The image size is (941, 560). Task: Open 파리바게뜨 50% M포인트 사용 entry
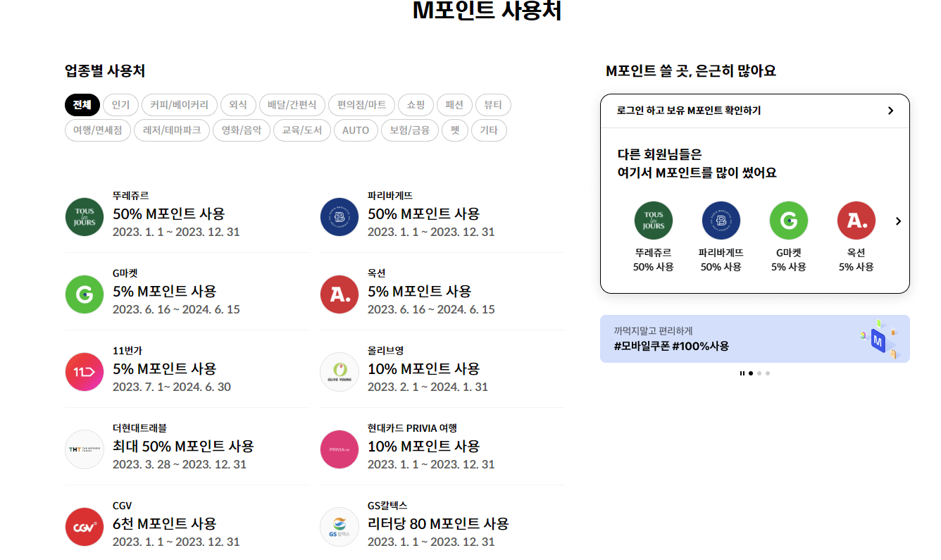(442, 214)
